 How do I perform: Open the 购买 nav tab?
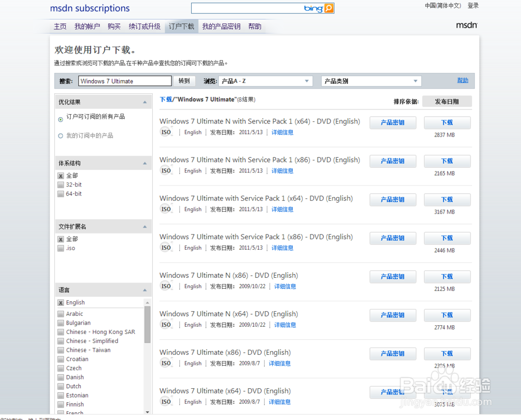[x=114, y=26]
